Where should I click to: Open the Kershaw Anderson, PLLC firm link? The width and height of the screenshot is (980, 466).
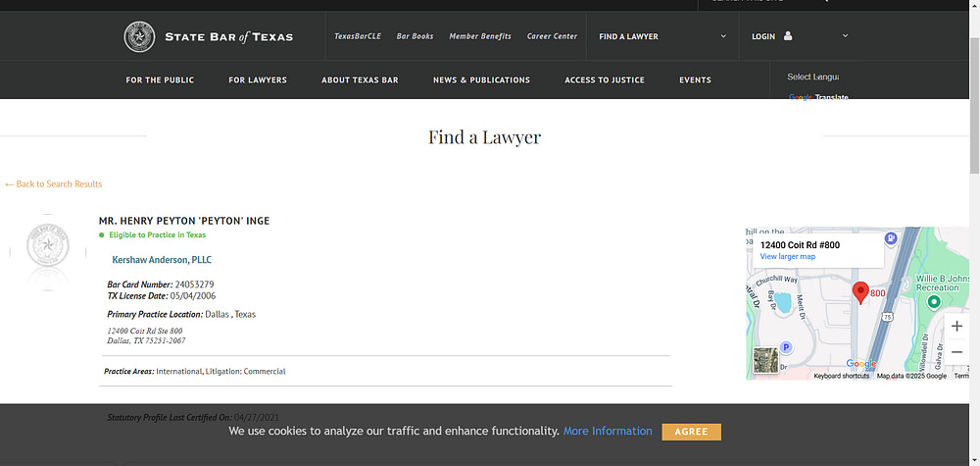point(162,260)
